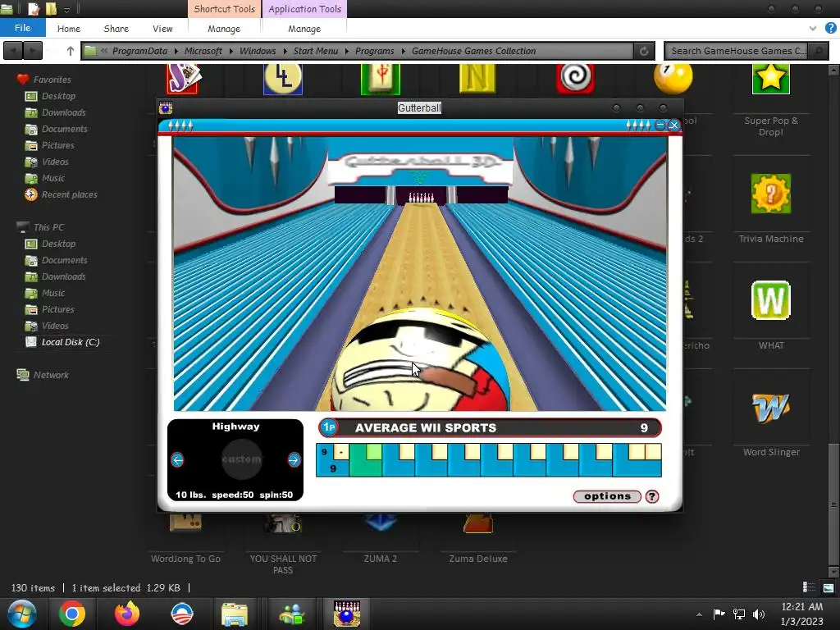
Task: Switch to the Share ribbon tab
Action: 116,29
